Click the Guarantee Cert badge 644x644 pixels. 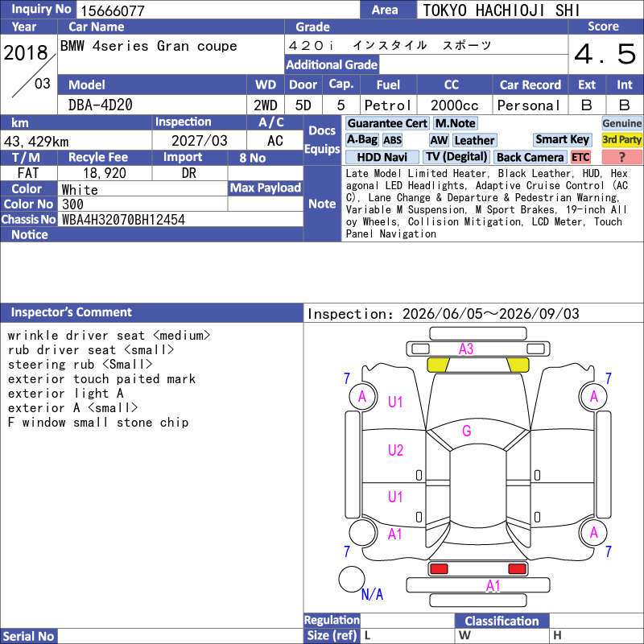[x=387, y=123]
